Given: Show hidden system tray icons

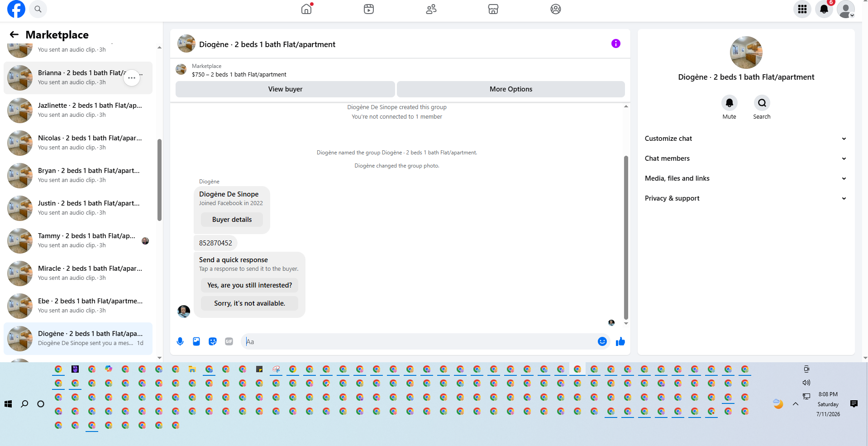Looking at the screenshot, I should pos(796,404).
